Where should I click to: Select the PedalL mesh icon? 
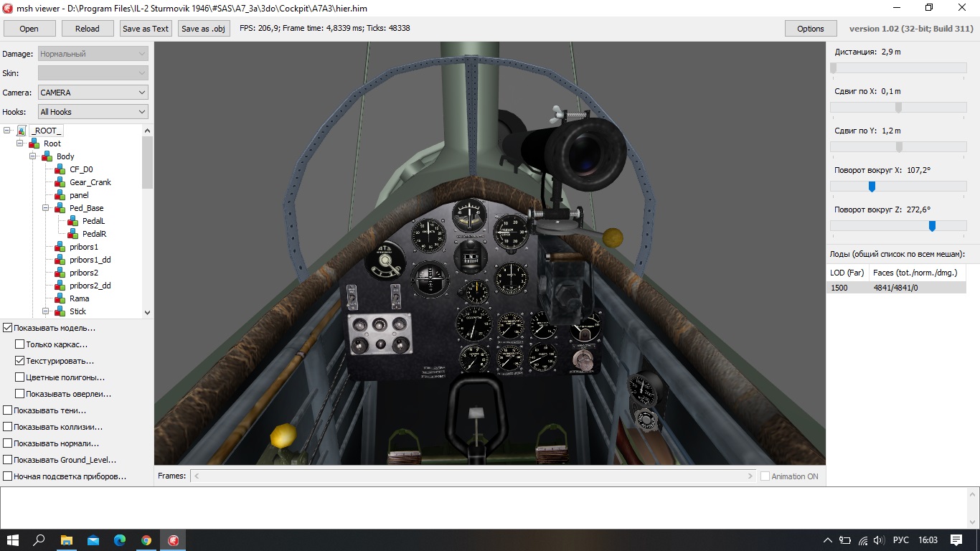pos(73,221)
